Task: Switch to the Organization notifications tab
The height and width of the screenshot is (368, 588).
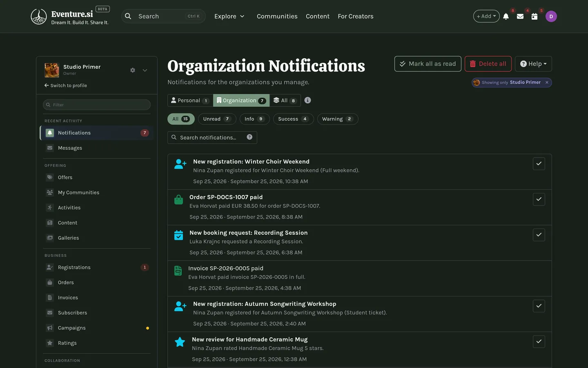Action: click(x=241, y=100)
